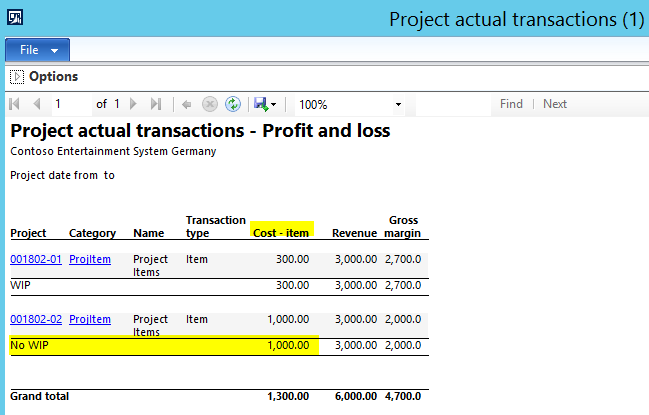The height and width of the screenshot is (415, 649).
Task: Jump to last page of report
Action: pyautogui.click(x=155, y=104)
